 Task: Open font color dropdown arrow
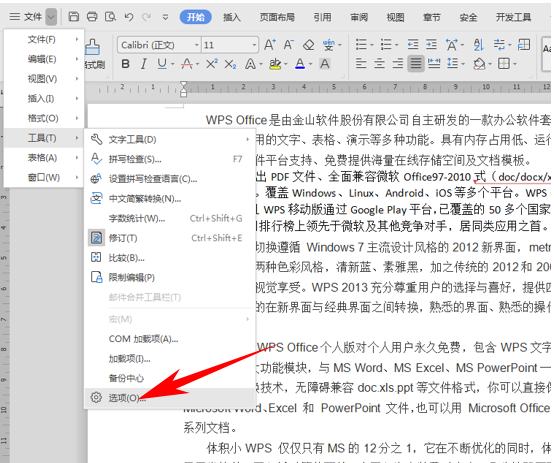pos(311,64)
